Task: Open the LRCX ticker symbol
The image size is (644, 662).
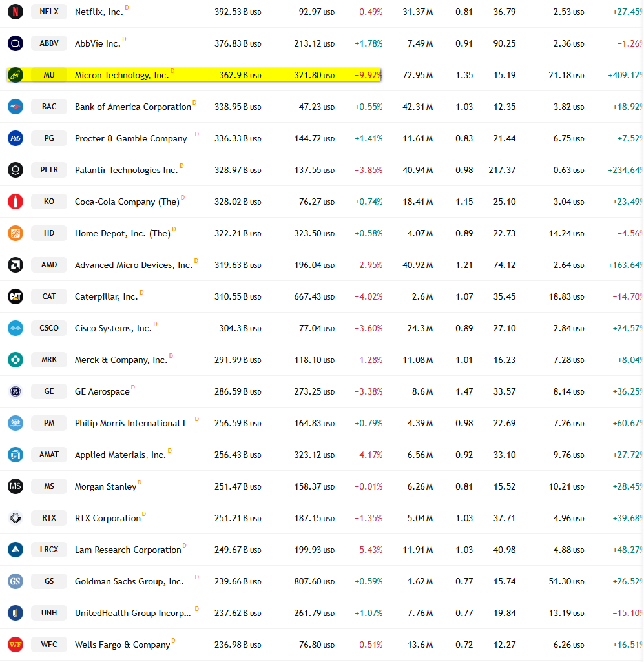Action: pos(49,550)
